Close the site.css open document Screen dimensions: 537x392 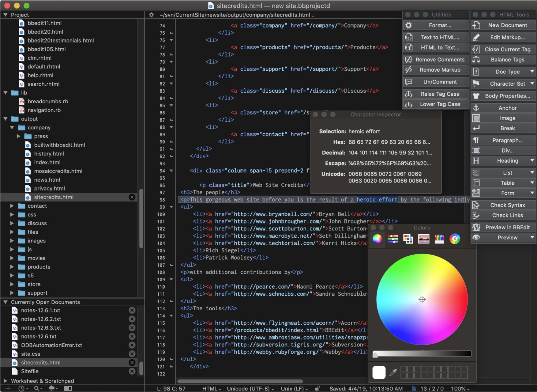coord(132,354)
